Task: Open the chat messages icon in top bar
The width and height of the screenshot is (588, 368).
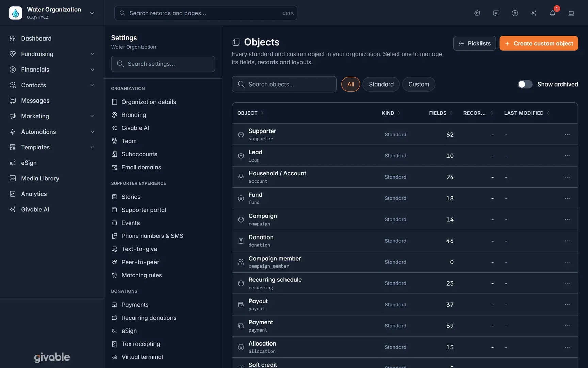Action: click(496, 13)
